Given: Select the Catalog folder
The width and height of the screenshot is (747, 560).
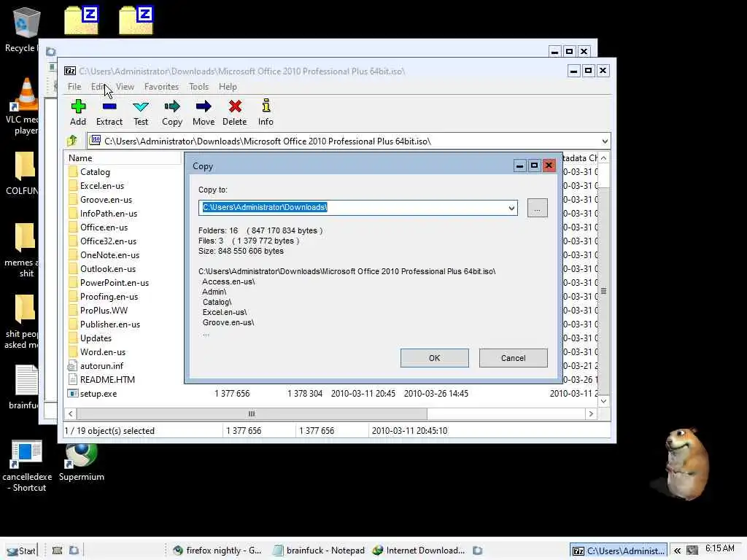Looking at the screenshot, I should point(95,172).
